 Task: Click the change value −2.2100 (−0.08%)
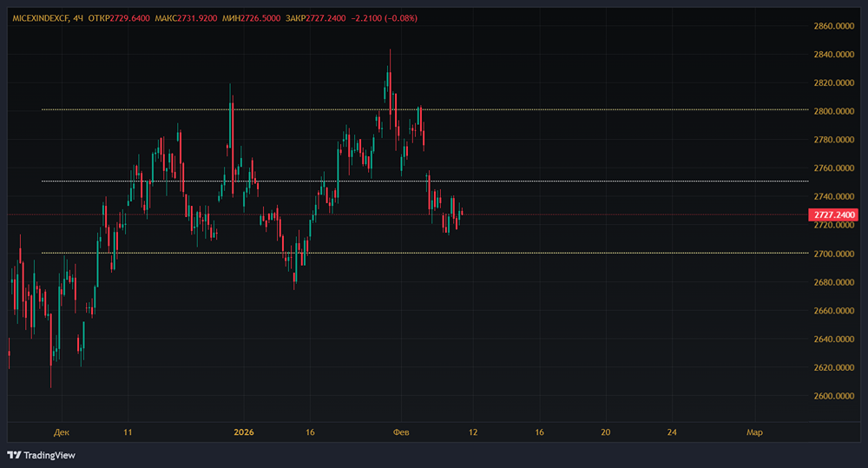385,18
